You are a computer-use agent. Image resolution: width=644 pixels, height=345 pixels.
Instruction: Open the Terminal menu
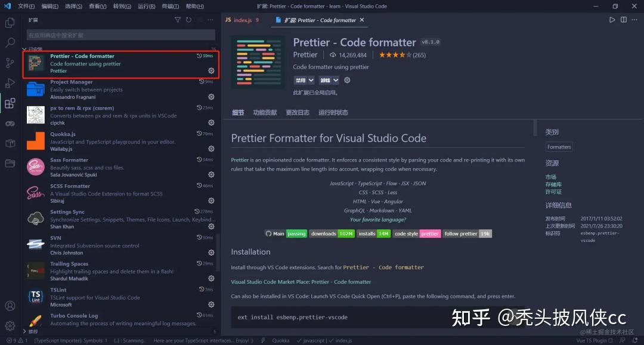[171, 6]
